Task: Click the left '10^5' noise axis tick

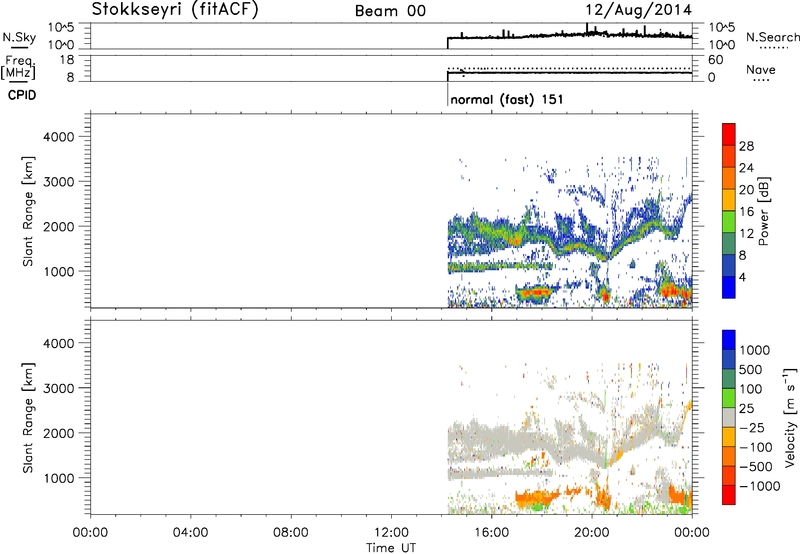Action: (61, 28)
